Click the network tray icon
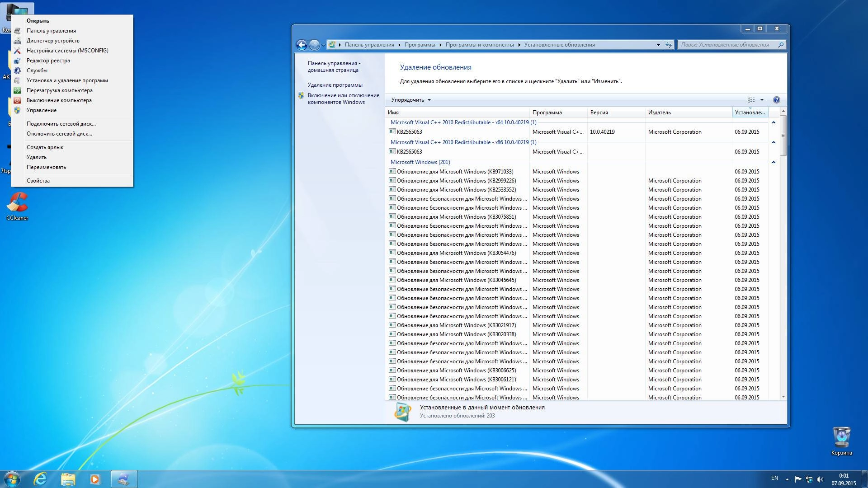868x488 pixels. (x=809, y=479)
